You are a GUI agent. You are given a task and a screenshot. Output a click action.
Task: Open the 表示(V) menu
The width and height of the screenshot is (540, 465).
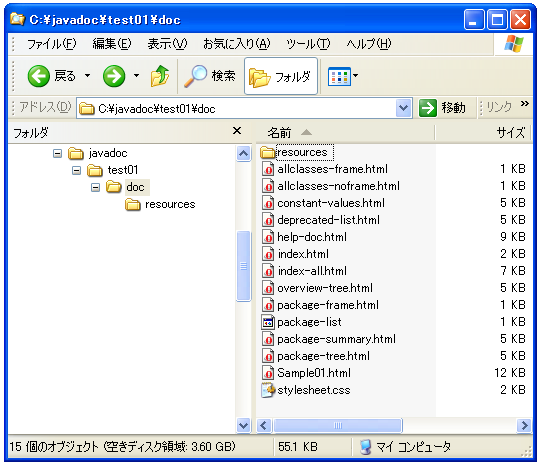(x=167, y=44)
